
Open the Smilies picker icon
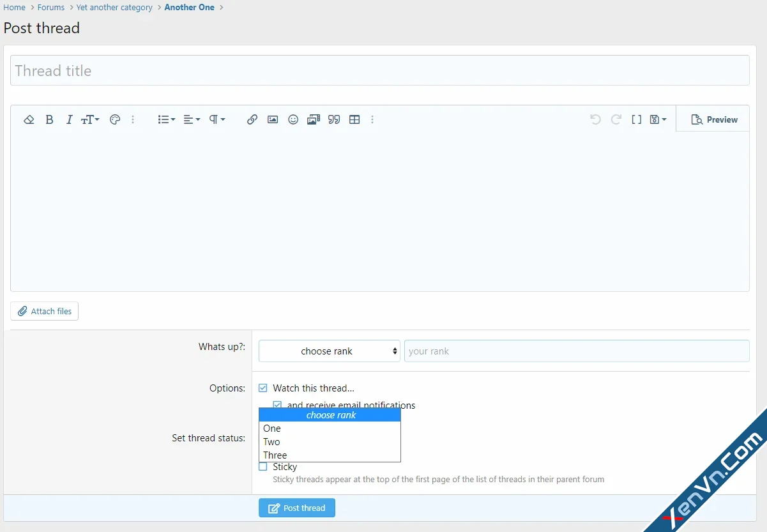(293, 119)
